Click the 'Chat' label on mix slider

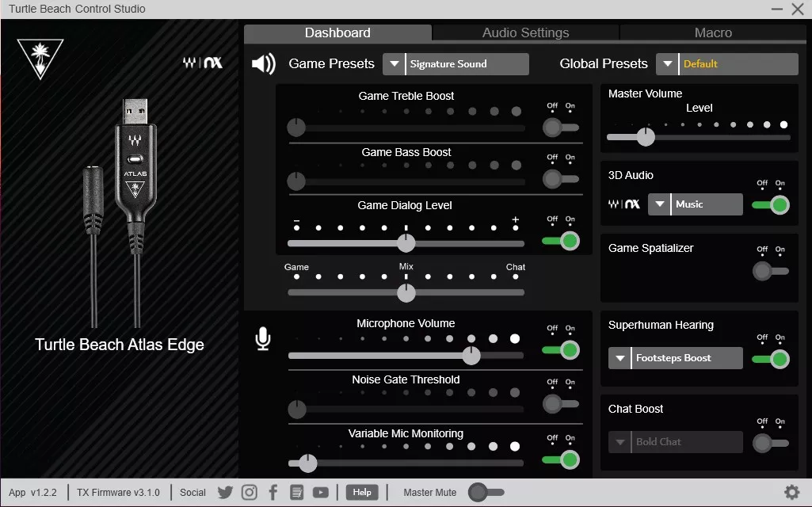515,267
